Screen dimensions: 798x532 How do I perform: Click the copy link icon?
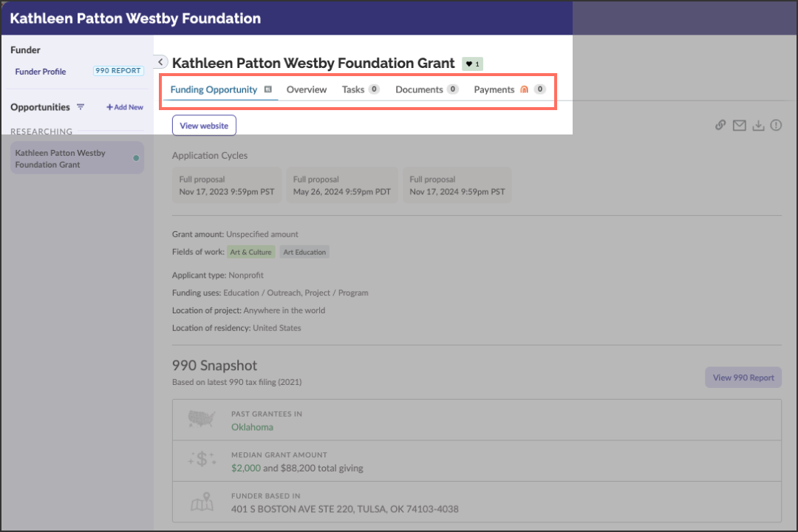pos(720,125)
